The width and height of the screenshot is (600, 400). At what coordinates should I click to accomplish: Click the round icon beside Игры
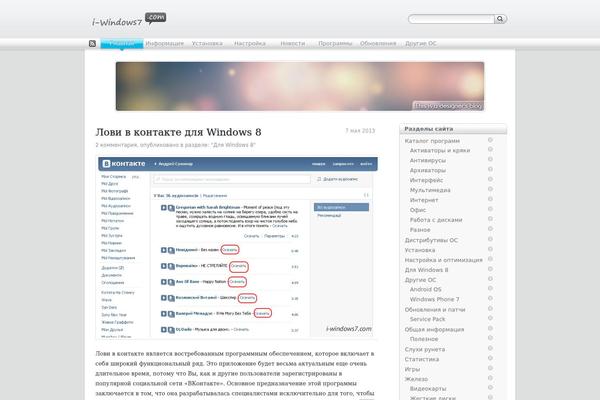coord(490,368)
